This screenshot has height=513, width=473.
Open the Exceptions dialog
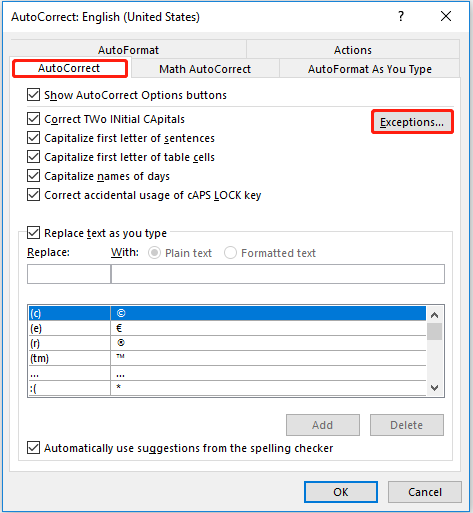coord(412,122)
